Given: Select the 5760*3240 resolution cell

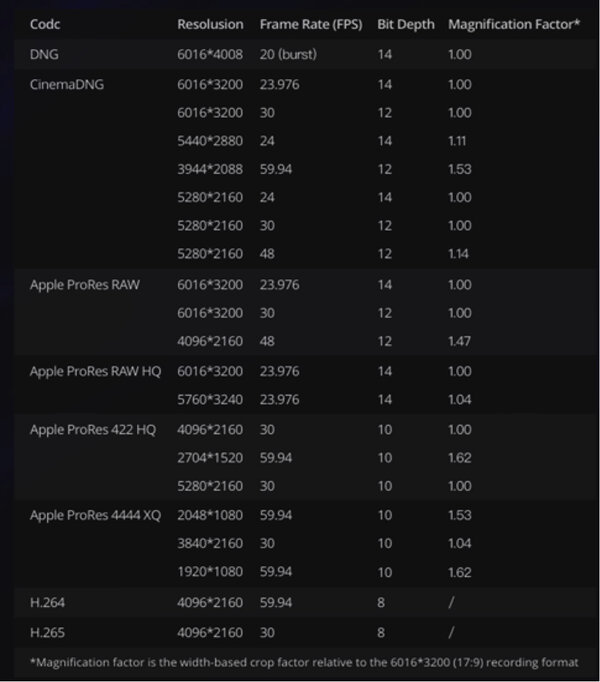Looking at the screenshot, I should 210,400.
